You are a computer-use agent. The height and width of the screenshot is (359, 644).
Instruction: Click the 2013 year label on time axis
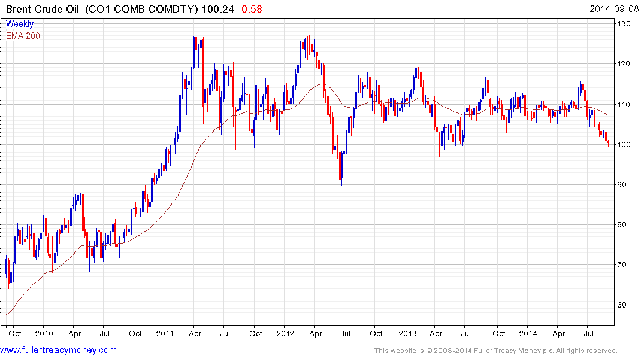click(407, 333)
